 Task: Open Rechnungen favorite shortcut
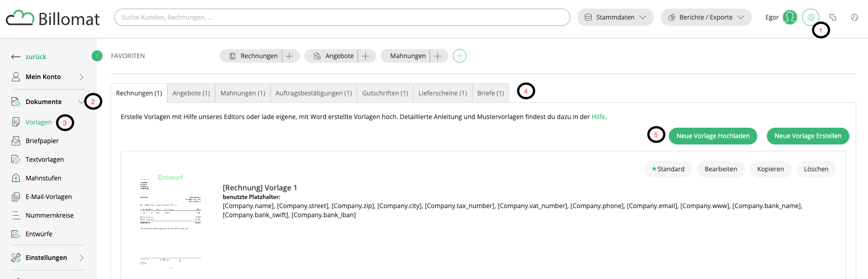tap(251, 56)
